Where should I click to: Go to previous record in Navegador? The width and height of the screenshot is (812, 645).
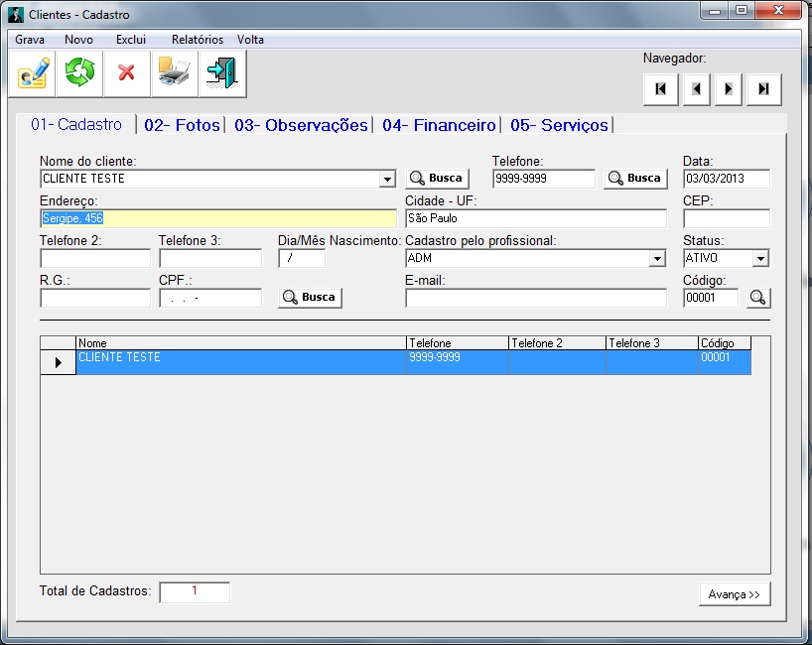click(x=695, y=89)
